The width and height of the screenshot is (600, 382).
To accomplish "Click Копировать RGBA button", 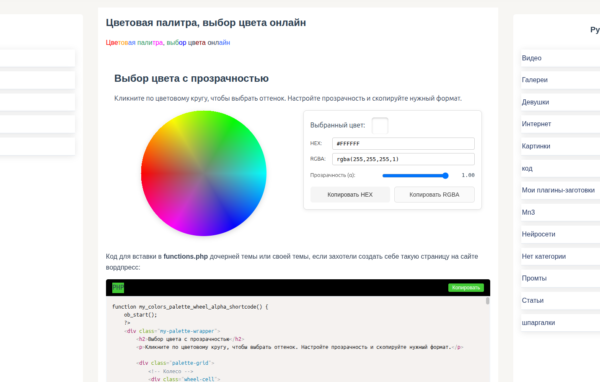I will pyautogui.click(x=434, y=194).
